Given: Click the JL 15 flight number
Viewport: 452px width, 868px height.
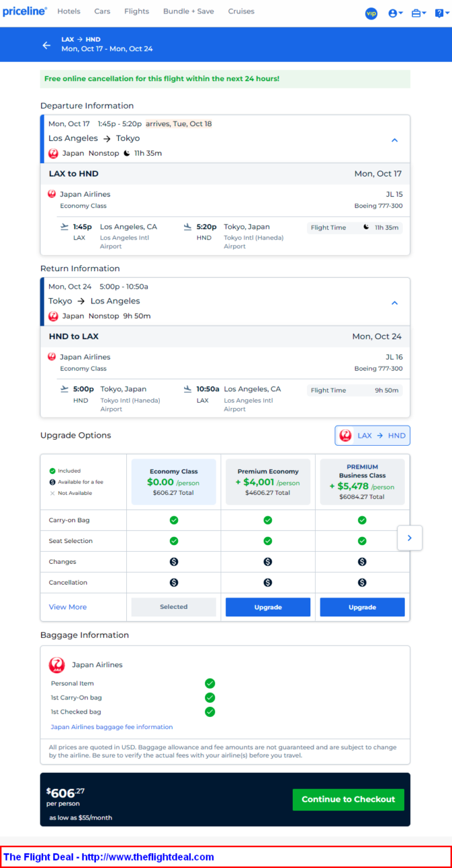Looking at the screenshot, I should click(394, 194).
